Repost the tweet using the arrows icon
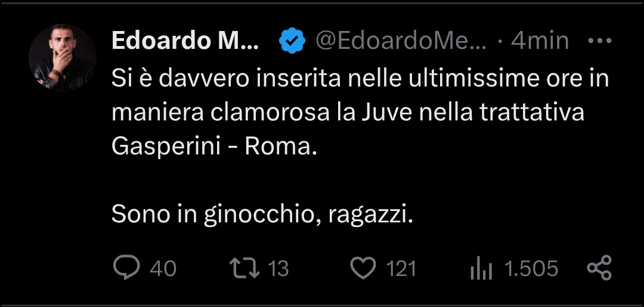Screen dimensions: 644x307 pyautogui.click(x=244, y=268)
